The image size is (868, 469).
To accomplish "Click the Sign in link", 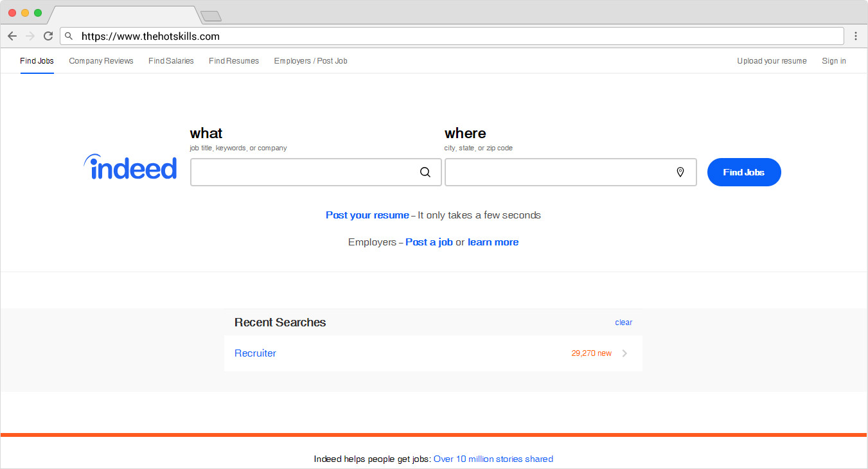I will pos(834,61).
